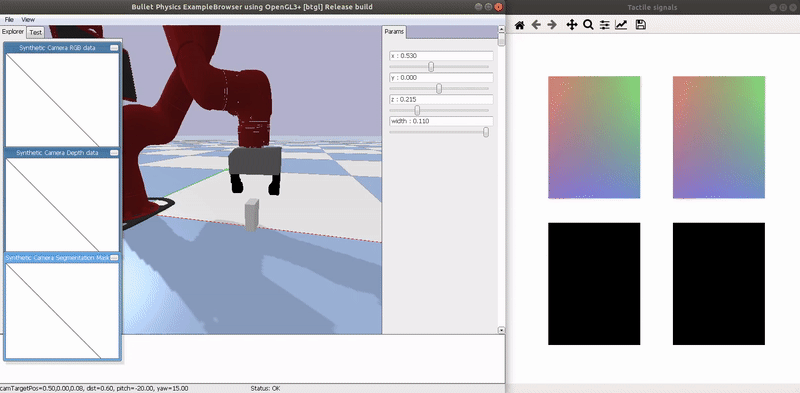Go forward to next view arrow
This screenshot has height=393, width=800.
[552, 24]
